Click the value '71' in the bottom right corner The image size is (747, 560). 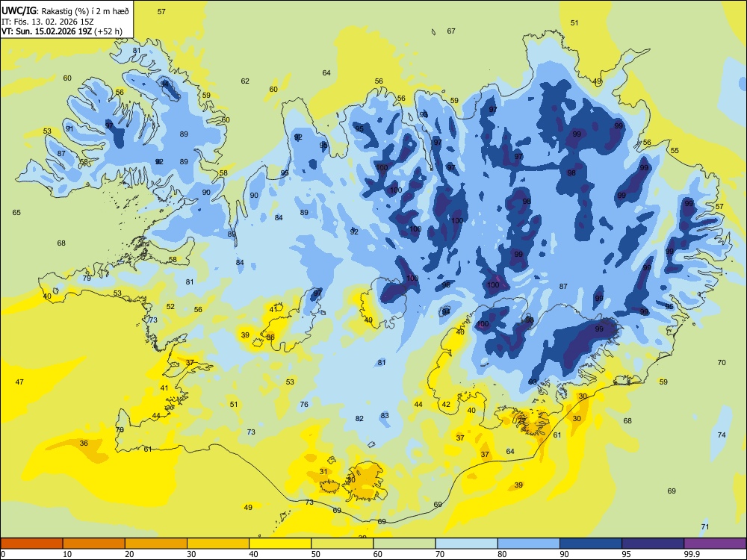click(705, 526)
